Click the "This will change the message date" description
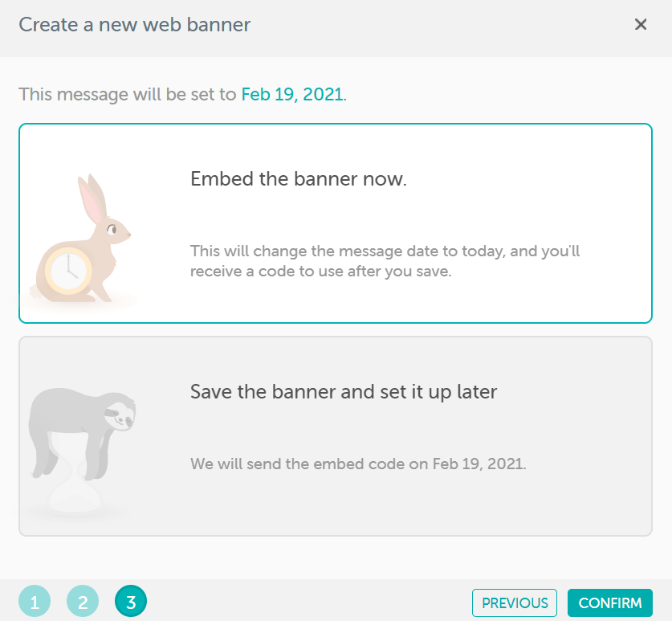672x621 pixels. click(385, 251)
